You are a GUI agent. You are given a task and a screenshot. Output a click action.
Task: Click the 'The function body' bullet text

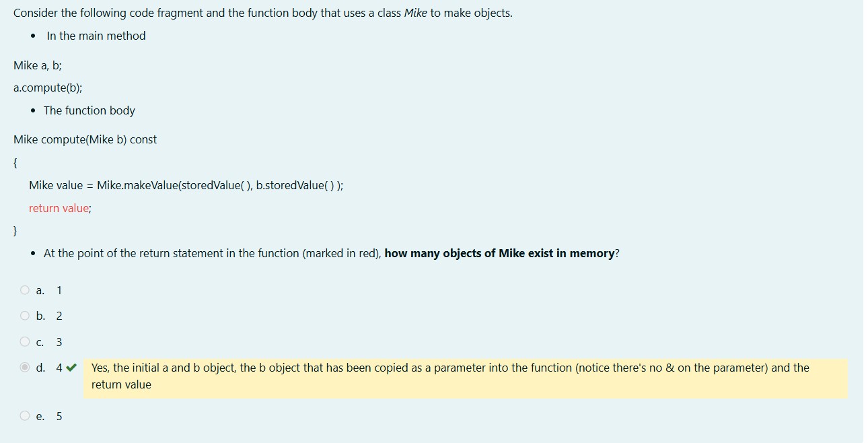(89, 110)
